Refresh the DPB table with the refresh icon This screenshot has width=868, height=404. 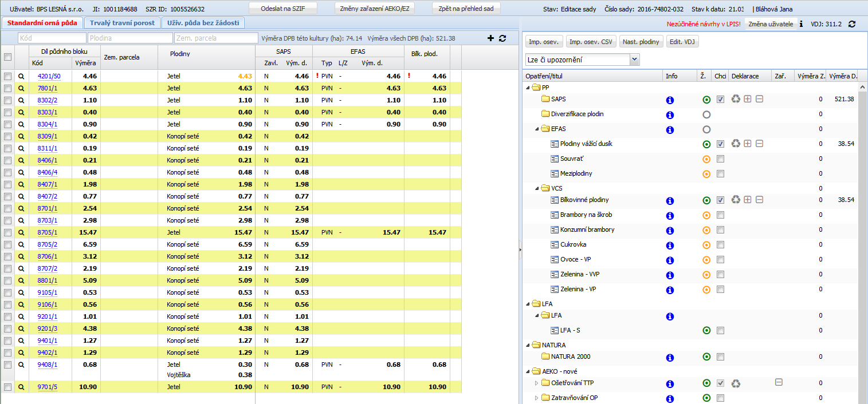click(502, 38)
